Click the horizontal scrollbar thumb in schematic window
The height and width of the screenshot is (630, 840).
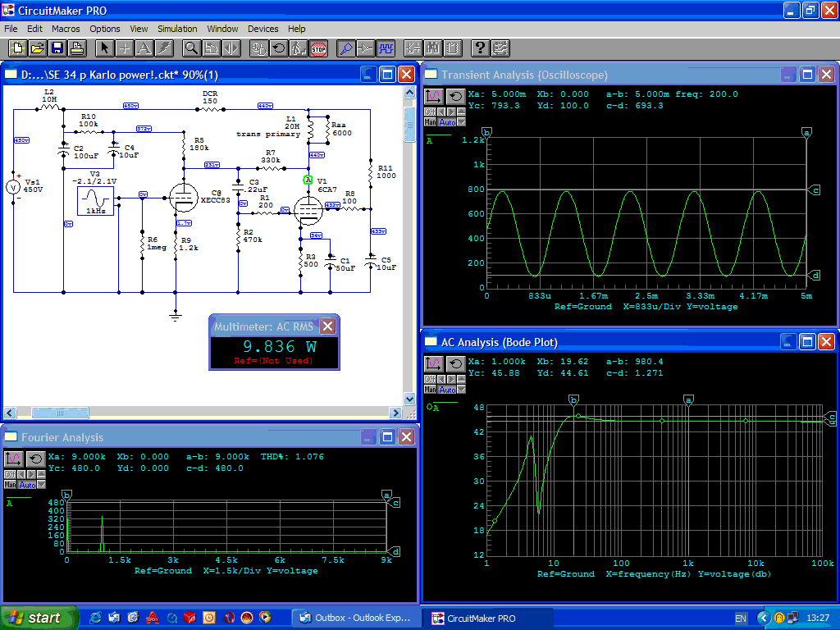tap(60, 413)
